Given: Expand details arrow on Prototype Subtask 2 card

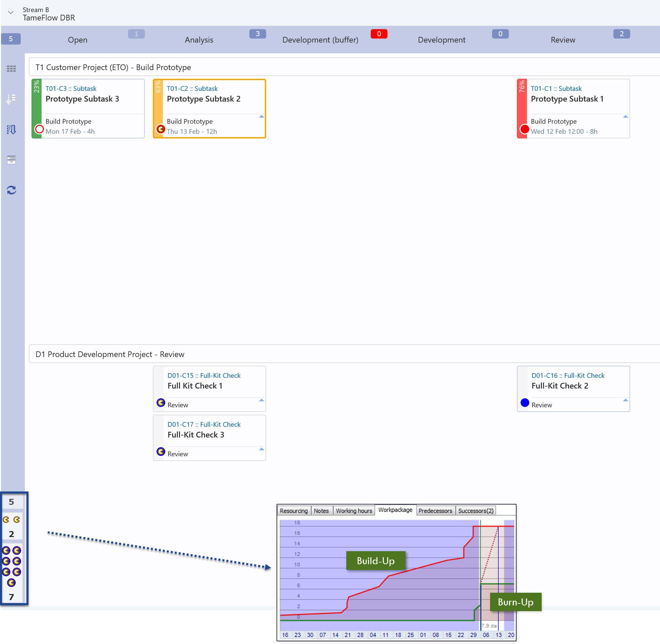Looking at the screenshot, I should 261,116.
